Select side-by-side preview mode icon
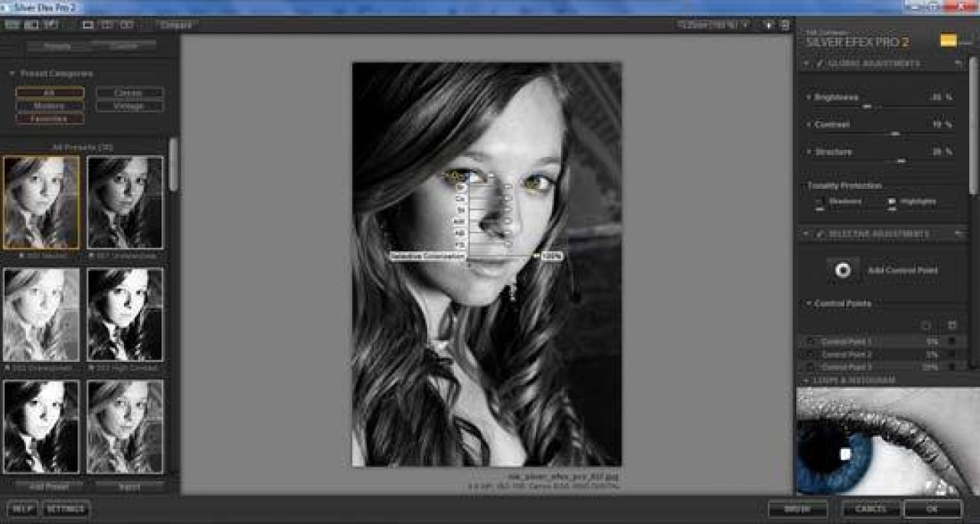The width and height of the screenshot is (980, 524). pos(126,24)
